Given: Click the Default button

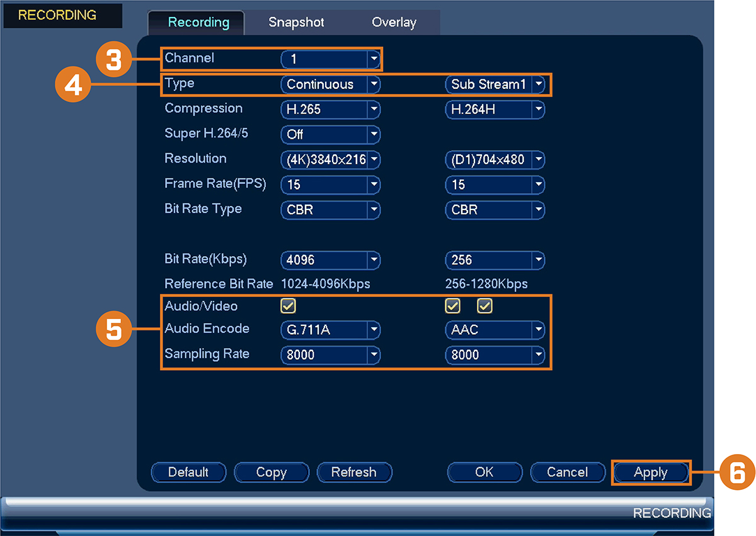Looking at the screenshot, I should [188, 472].
